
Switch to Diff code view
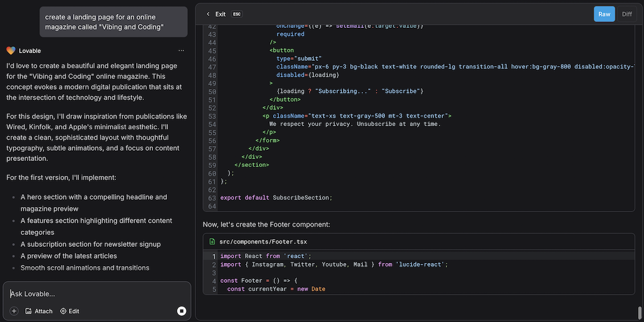(627, 14)
